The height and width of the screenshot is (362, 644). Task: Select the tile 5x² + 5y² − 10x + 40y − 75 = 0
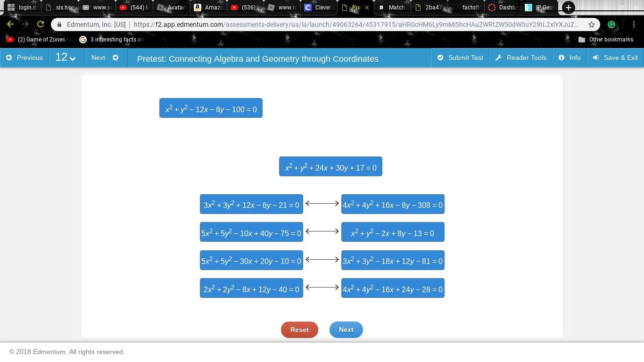pos(251,232)
